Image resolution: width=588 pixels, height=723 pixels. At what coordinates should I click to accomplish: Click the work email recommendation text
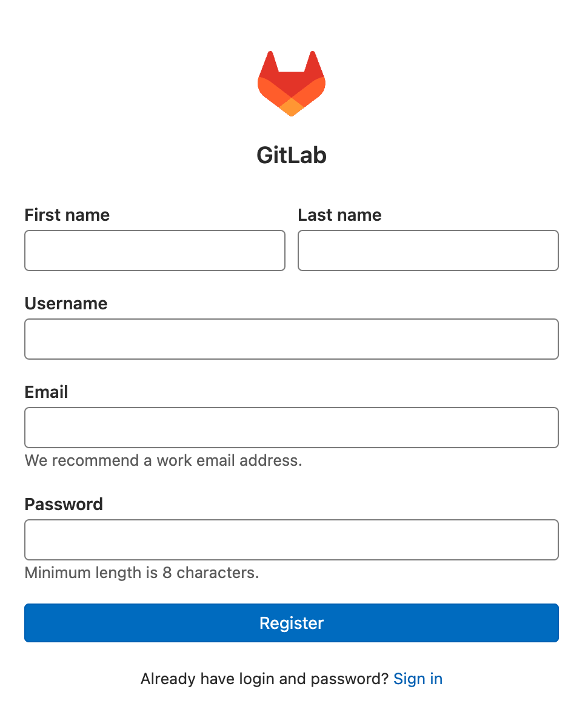point(164,460)
